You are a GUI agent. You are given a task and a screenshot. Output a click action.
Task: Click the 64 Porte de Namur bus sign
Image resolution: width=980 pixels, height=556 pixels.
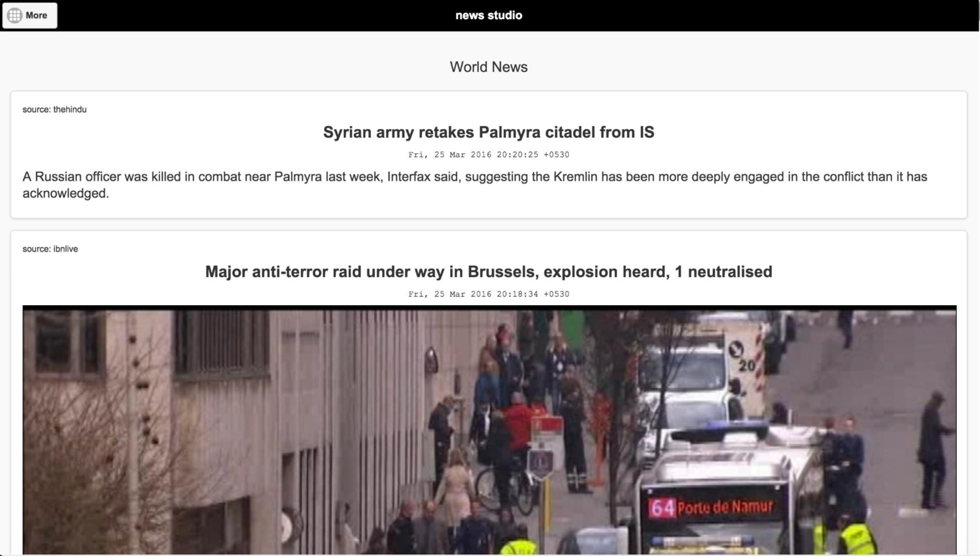pyautogui.click(x=710, y=507)
